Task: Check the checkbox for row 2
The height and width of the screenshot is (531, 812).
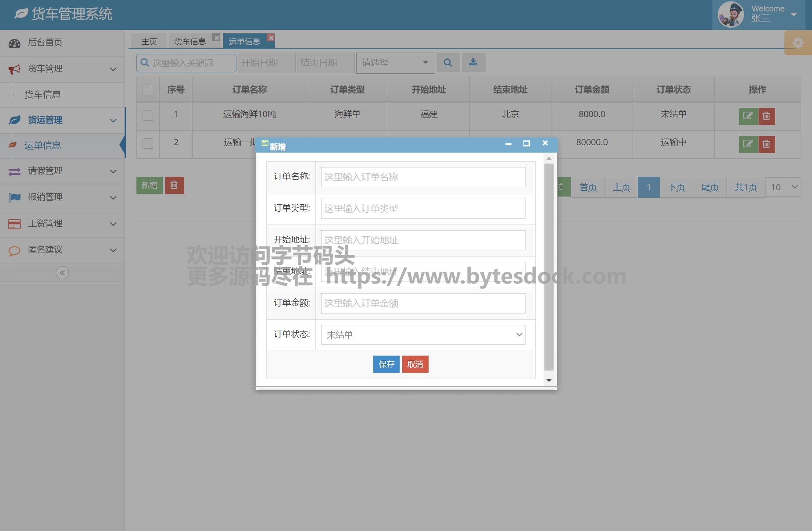Action: click(x=148, y=143)
